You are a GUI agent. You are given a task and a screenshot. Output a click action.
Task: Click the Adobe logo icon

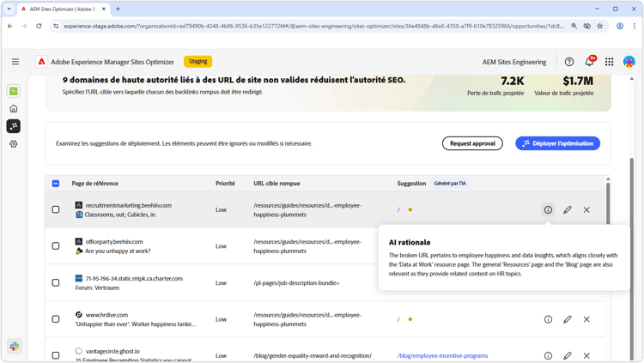point(41,62)
